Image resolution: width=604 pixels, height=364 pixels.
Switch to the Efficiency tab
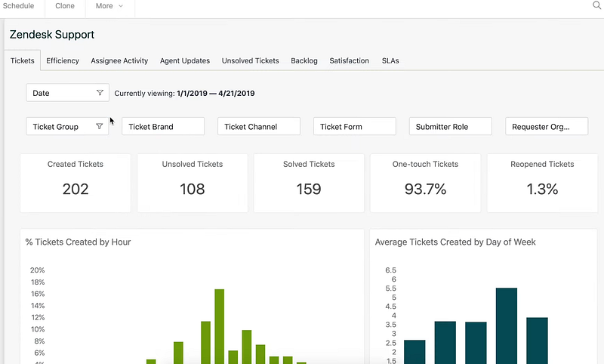coord(63,60)
